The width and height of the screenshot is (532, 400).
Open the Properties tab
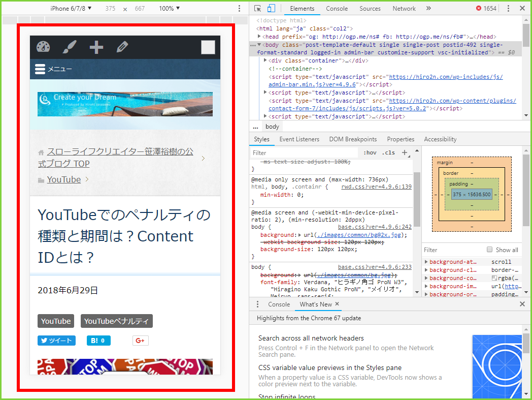(x=401, y=139)
